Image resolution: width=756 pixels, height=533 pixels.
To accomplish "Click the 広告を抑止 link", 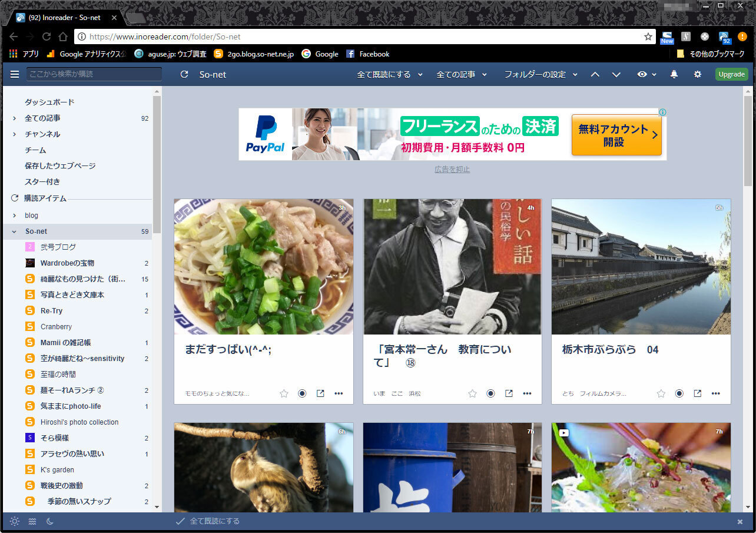I will coord(452,170).
